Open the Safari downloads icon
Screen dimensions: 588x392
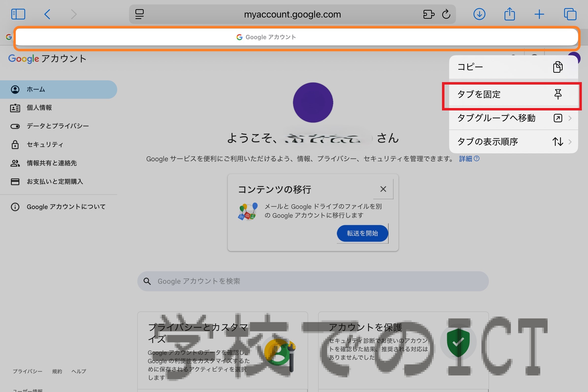479,14
